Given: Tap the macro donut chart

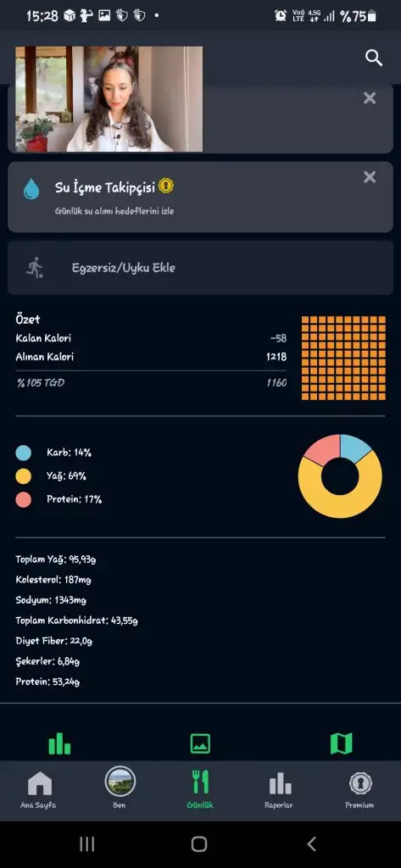Looking at the screenshot, I should (340, 476).
